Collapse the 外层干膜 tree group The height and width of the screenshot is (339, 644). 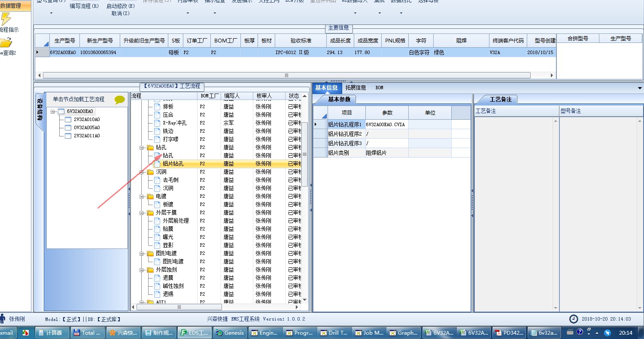tap(141, 212)
